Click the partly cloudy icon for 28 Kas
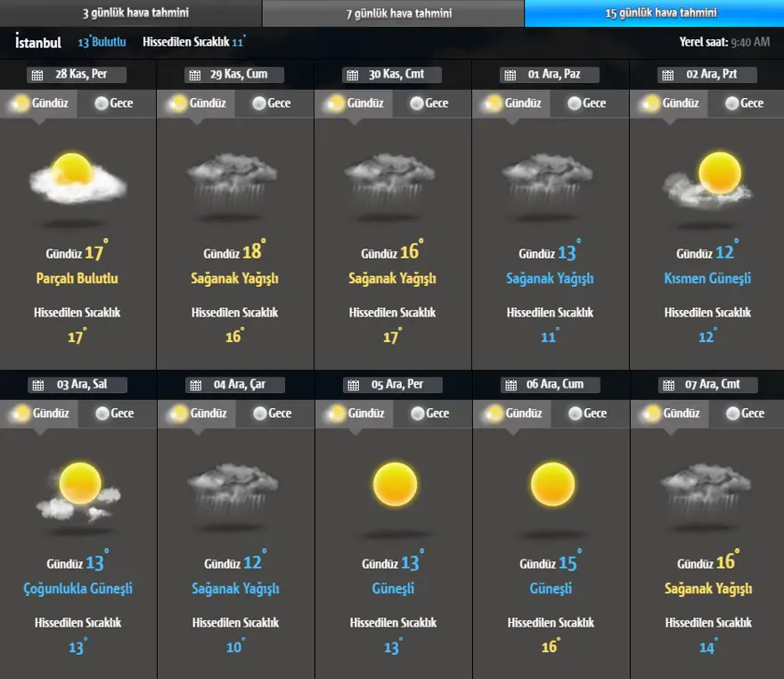 78,177
